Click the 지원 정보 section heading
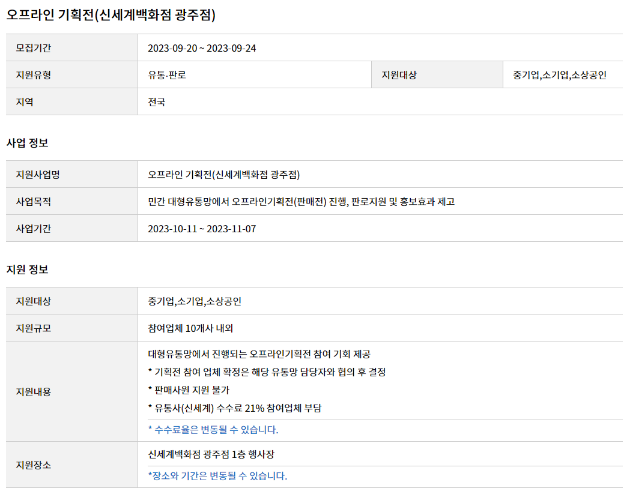This screenshot has height=493, width=623. point(27,270)
